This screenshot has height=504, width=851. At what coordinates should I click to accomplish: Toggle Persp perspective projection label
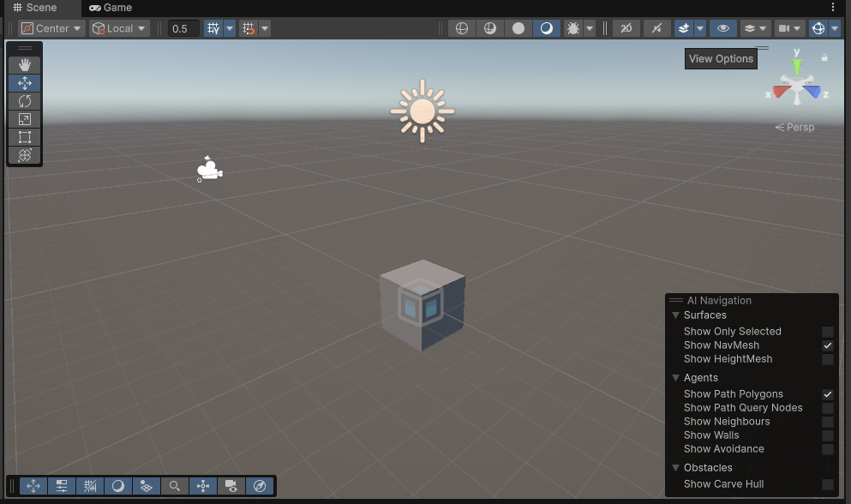pyautogui.click(x=795, y=127)
